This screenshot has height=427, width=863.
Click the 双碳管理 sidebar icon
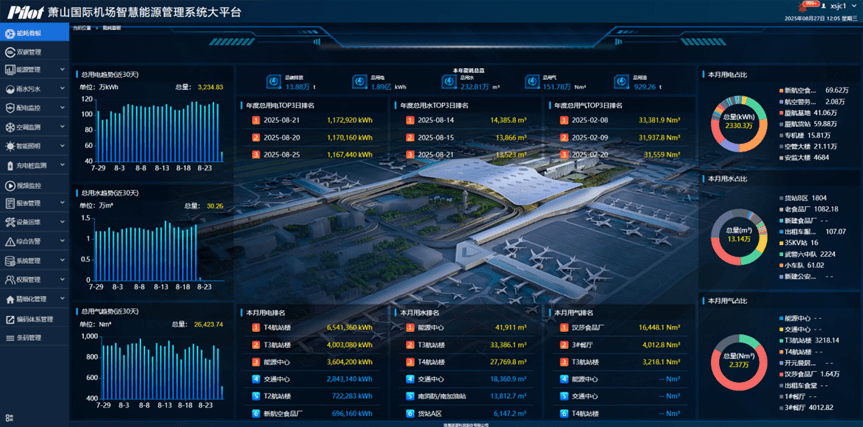click(9, 51)
